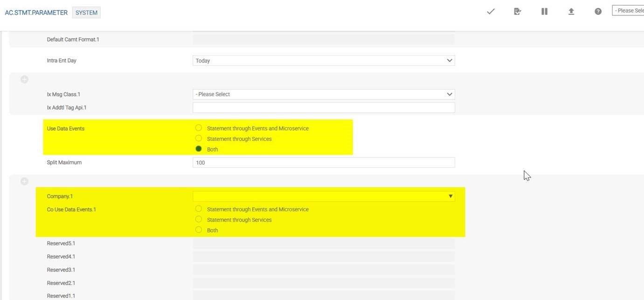Click the commit checkmark icon
Image resolution: width=644 pixels, height=300 pixels.
click(491, 12)
